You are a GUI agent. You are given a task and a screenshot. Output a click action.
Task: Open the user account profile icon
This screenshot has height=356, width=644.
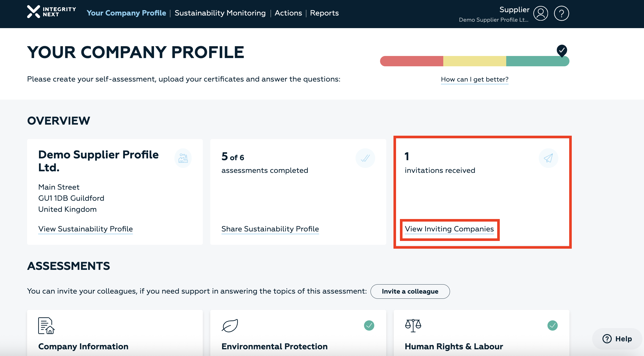541,13
